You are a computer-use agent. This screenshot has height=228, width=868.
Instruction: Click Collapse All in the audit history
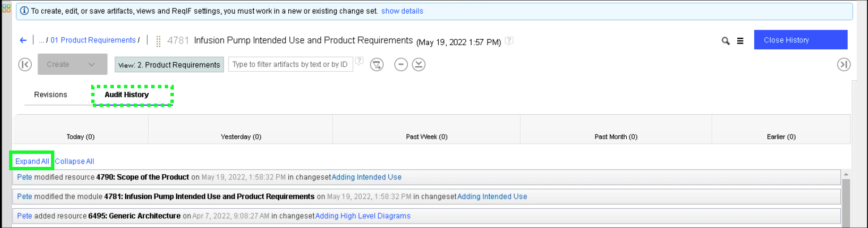[74, 161]
